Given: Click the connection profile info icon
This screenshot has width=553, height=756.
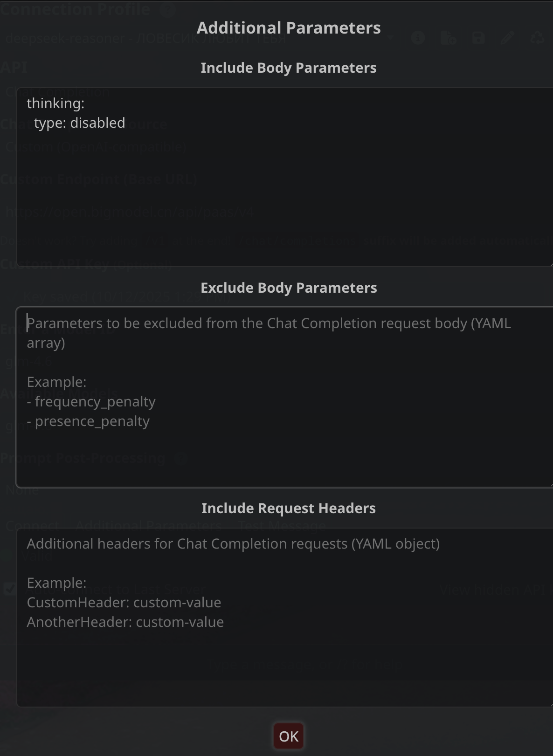Looking at the screenshot, I should coord(418,38).
